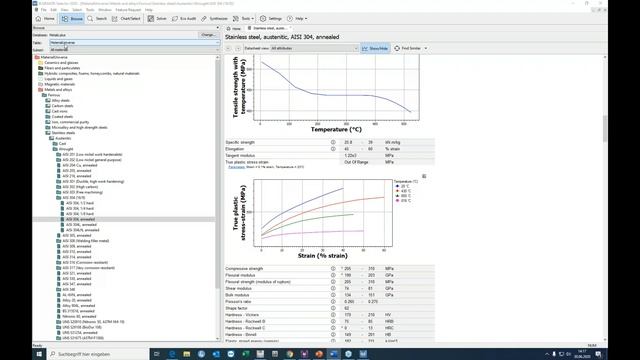Open the Synthesizer tool
This screenshot has width=640, height=360.
(x=214, y=19)
